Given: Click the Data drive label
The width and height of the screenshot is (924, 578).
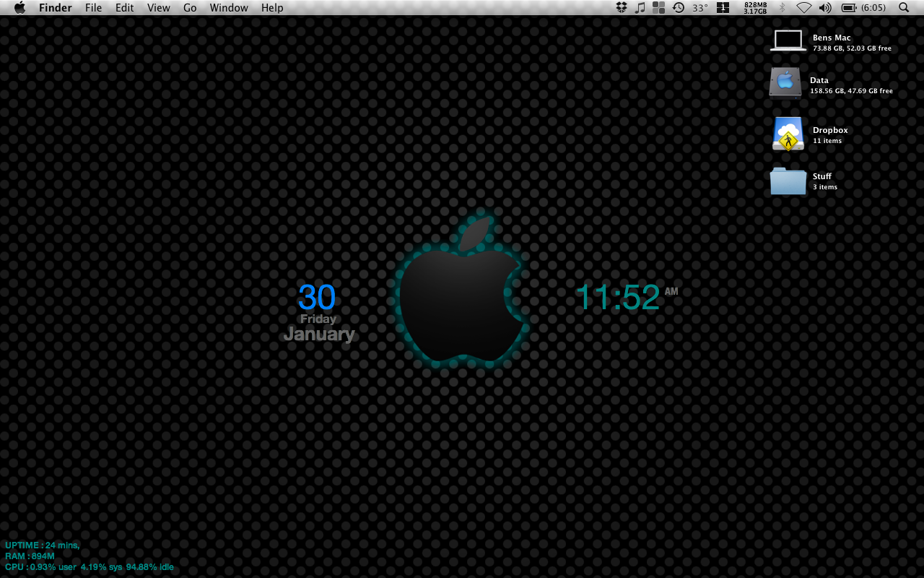Looking at the screenshot, I should (x=819, y=80).
